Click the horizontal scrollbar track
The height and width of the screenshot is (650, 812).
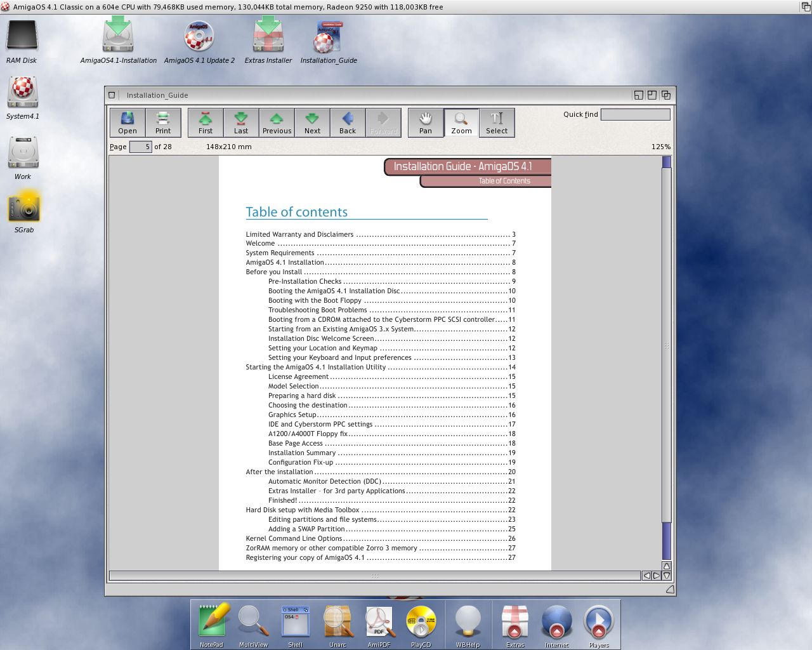[375, 576]
